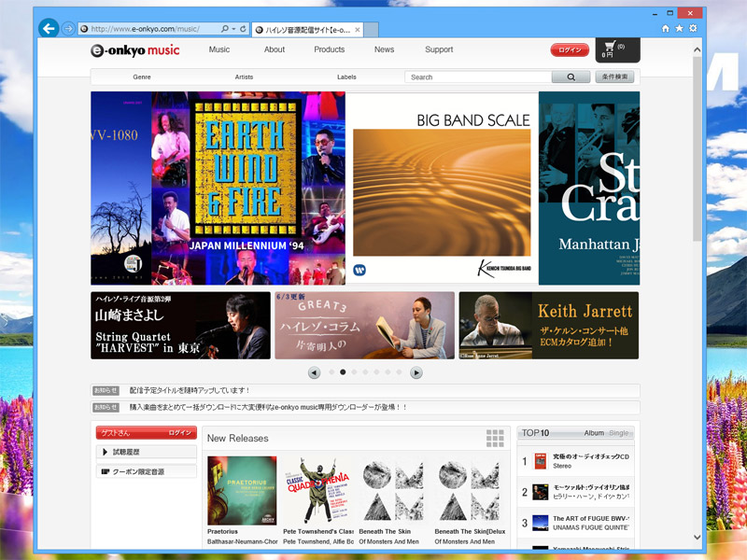The width and height of the screenshot is (747, 560).
Task: Click the browser back arrow button
Action: [x=49, y=28]
